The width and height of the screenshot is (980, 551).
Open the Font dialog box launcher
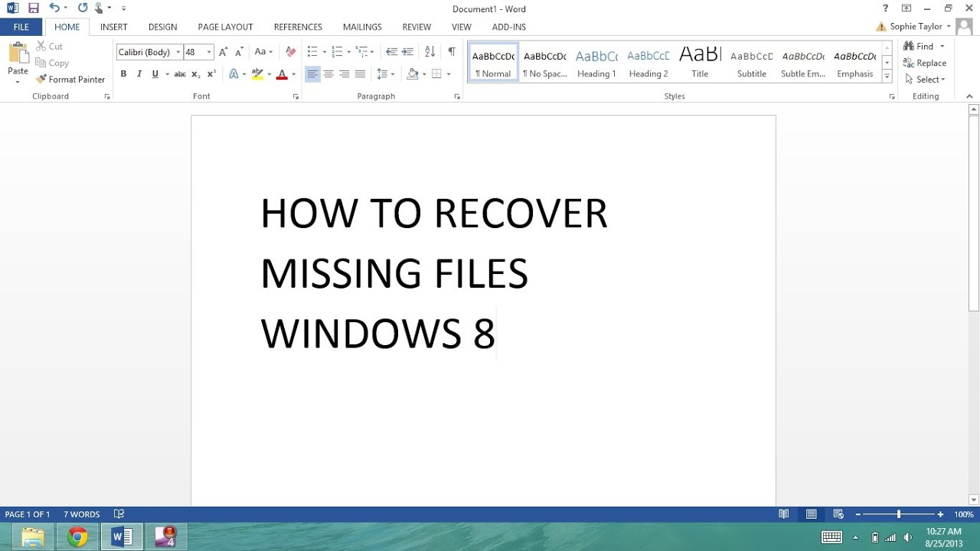tap(296, 97)
